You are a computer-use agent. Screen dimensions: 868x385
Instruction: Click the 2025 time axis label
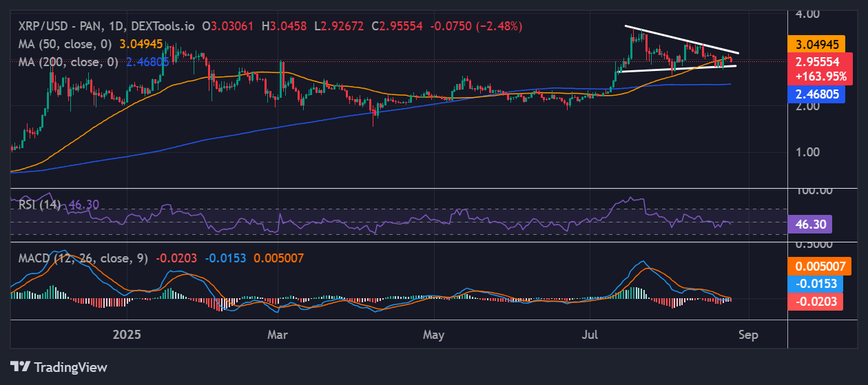[x=127, y=335]
